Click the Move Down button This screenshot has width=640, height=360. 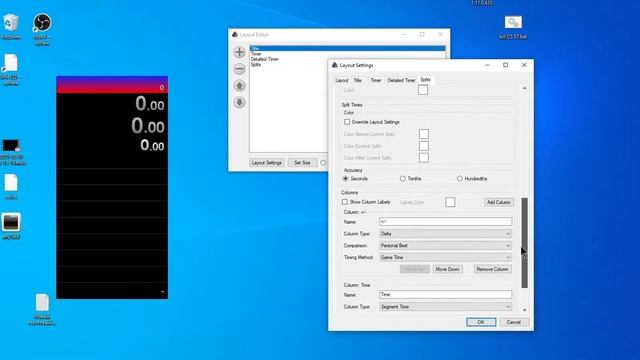tap(447, 269)
